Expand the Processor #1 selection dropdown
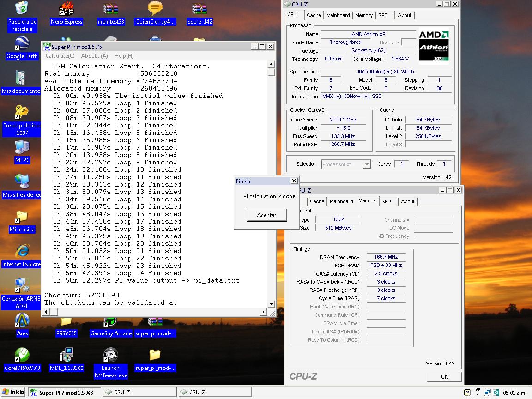Viewport: 532px width, 399px height. [366, 164]
